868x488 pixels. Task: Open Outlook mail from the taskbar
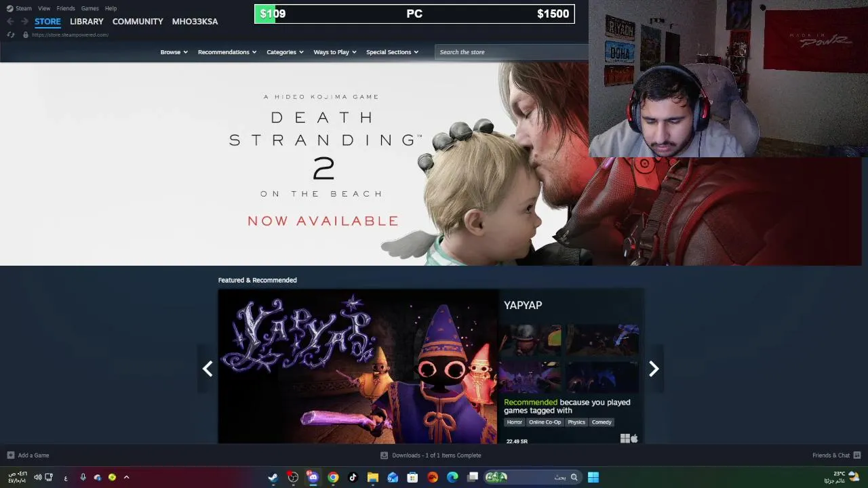[393, 477]
